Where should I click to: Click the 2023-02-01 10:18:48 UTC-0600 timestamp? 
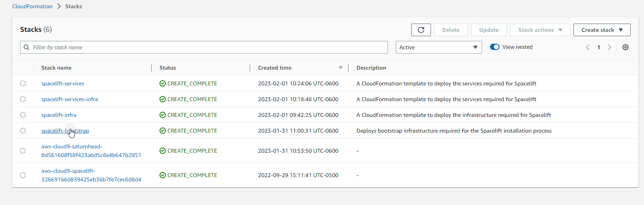point(298,99)
